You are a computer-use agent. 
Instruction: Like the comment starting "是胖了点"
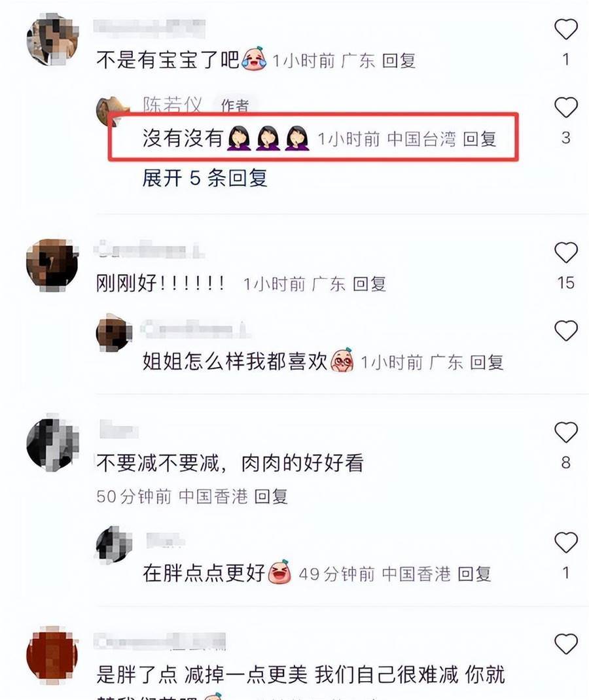point(566,644)
